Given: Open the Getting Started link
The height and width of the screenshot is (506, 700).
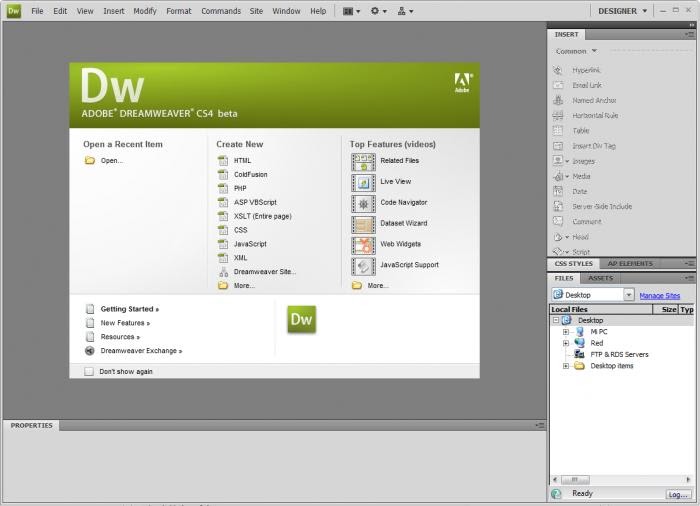Looking at the screenshot, I should coord(129,309).
